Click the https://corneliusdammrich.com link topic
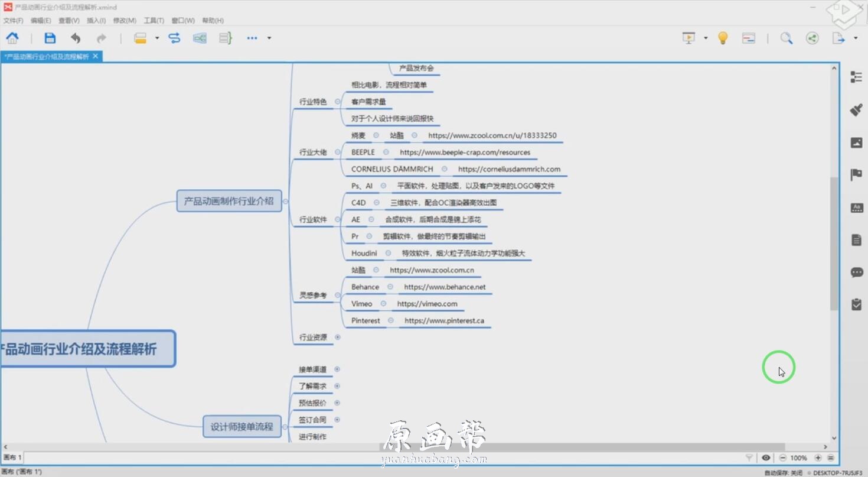The image size is (868, 477). (x=509, y=169)
